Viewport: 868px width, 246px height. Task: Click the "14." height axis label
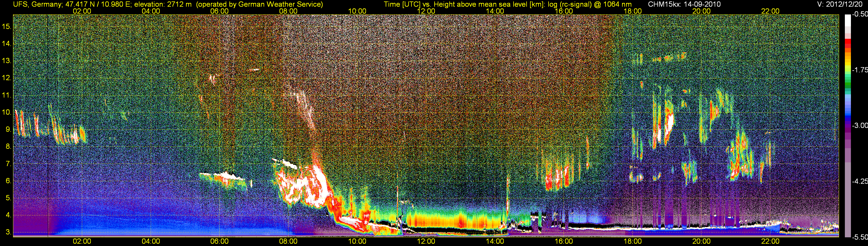tap(7, 43)
